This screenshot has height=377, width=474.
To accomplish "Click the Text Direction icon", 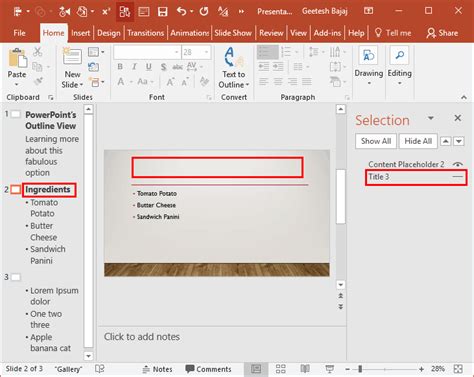I will click(x=335, y=52).
